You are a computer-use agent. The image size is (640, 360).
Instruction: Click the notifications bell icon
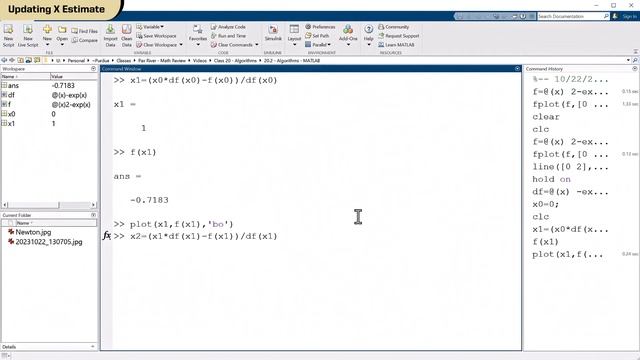coord(615,16)
